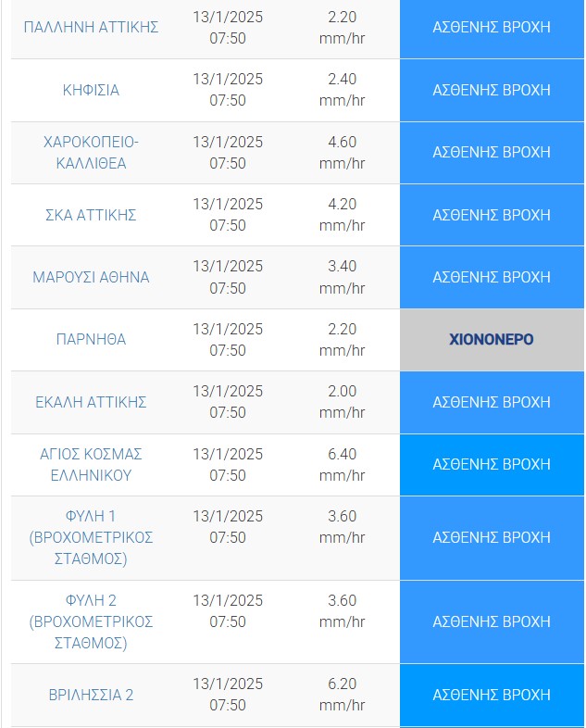This screenshot has width=586, height=728.
Task: Click the 6.40 mm/hr rainfall value
Action: (342, 464)
